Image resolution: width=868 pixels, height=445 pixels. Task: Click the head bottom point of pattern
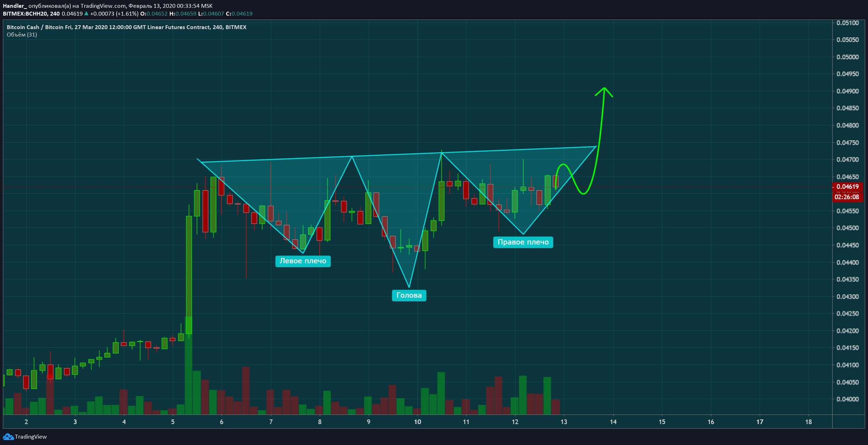409,287
